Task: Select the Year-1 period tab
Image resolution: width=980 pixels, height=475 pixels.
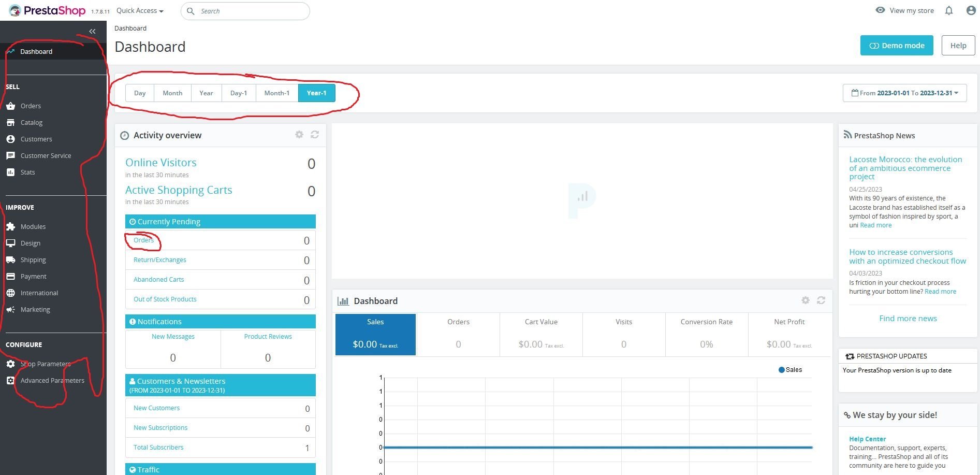Action: pyautogui.click(x=317, y=93)
